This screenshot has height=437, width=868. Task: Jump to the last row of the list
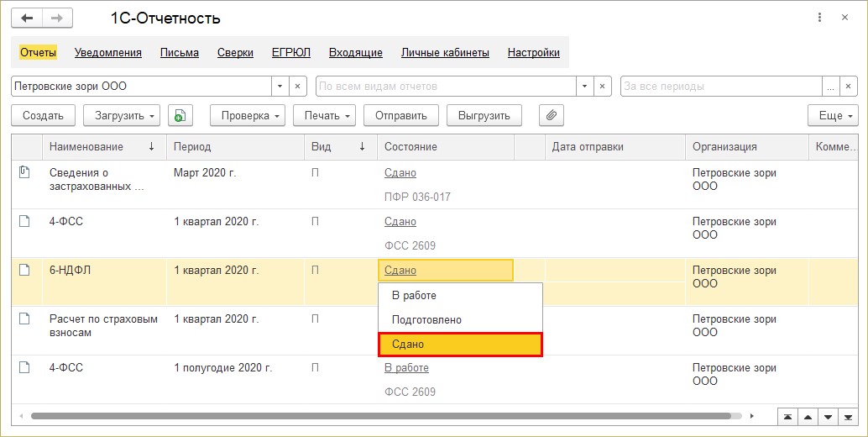(x=848, y=417)
